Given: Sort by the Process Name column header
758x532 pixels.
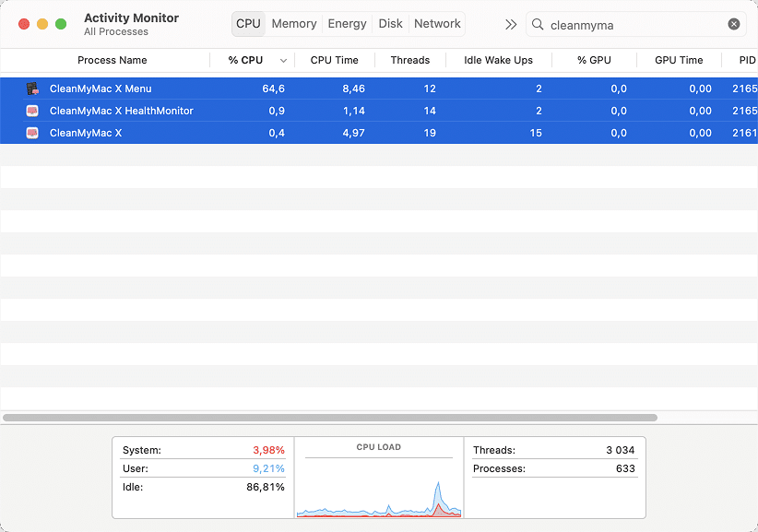Looking at the screenshot, I should (113, 60).
